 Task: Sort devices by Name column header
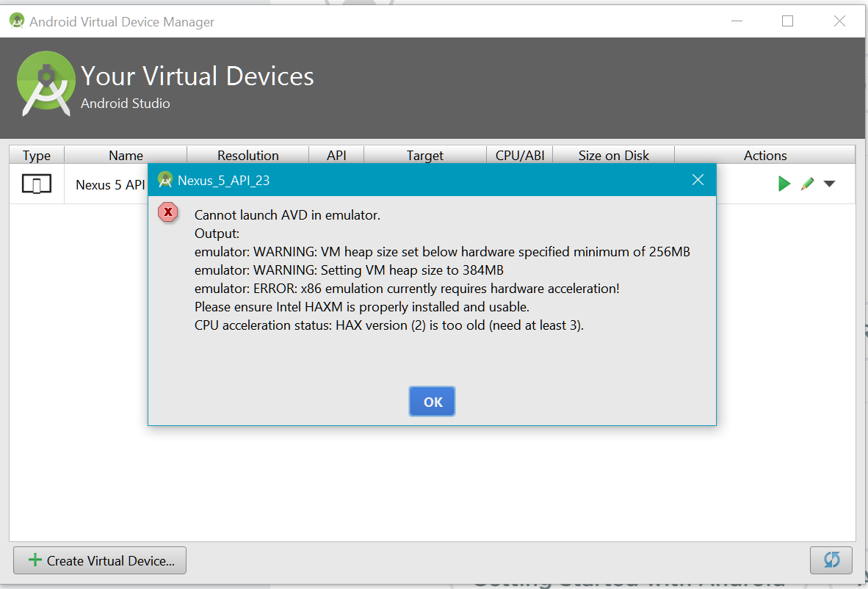[x=126, y=155]
